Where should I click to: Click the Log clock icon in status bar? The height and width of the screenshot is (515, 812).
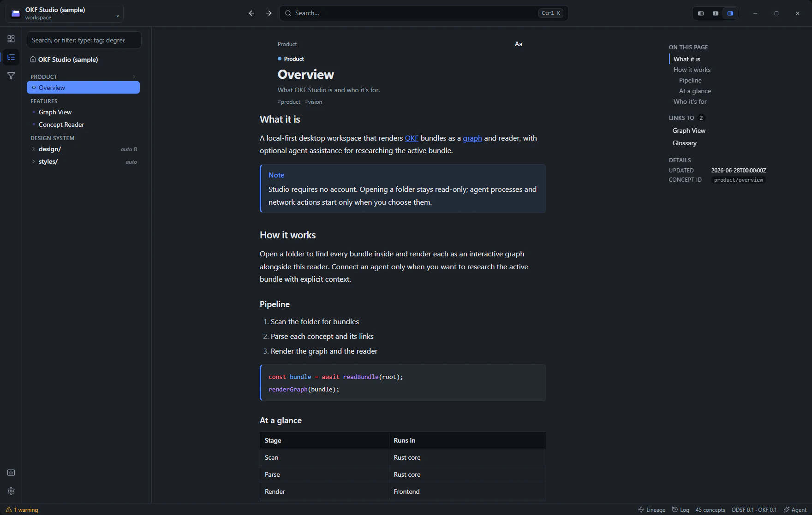coord(675,510)
